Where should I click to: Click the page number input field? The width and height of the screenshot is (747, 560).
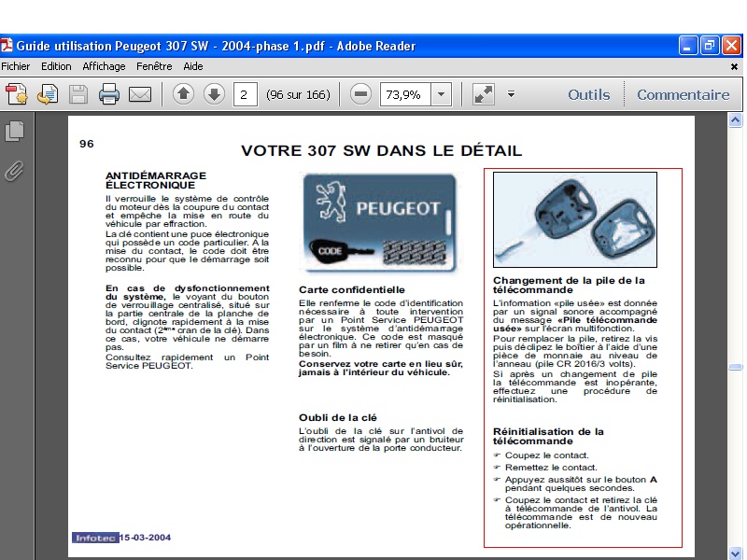[245, 94]
